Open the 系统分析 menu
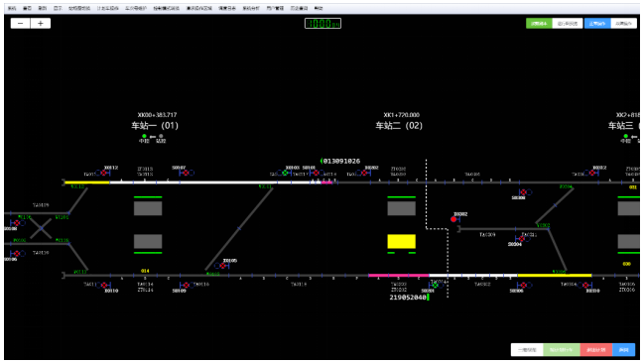644x364 pixels. point(250,8)
